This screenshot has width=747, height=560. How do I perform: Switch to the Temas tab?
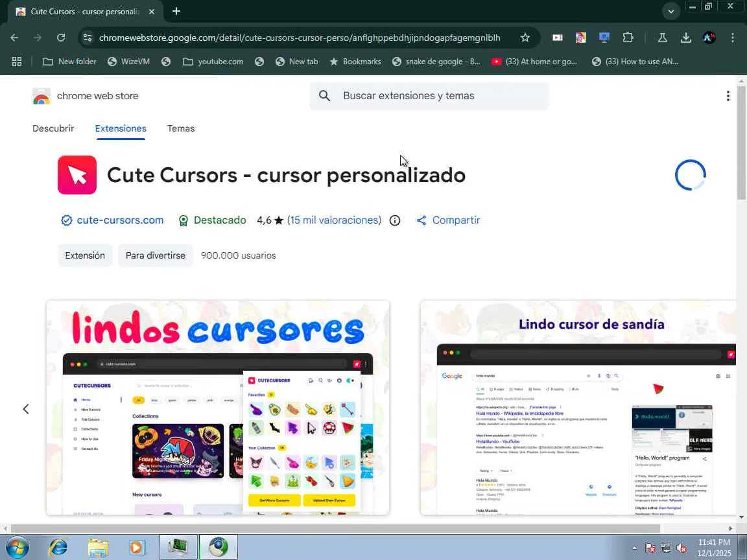point(180,128)
